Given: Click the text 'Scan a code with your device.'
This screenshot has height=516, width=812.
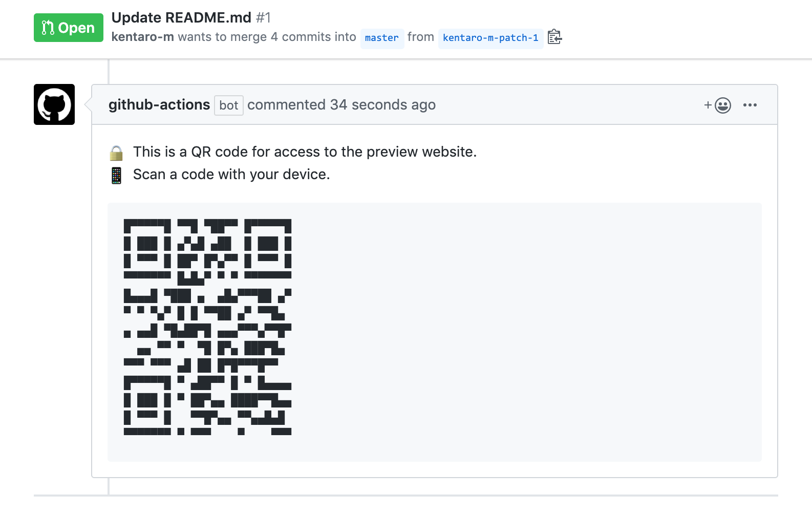Looking at the screenshot, I should coord(231,175).
